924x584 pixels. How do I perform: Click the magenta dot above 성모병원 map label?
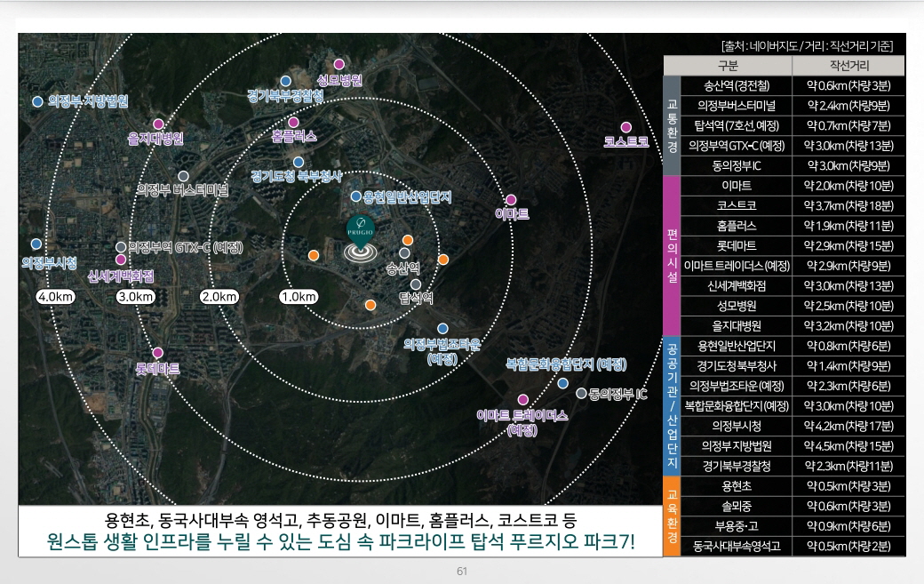[x=339, y=64]
